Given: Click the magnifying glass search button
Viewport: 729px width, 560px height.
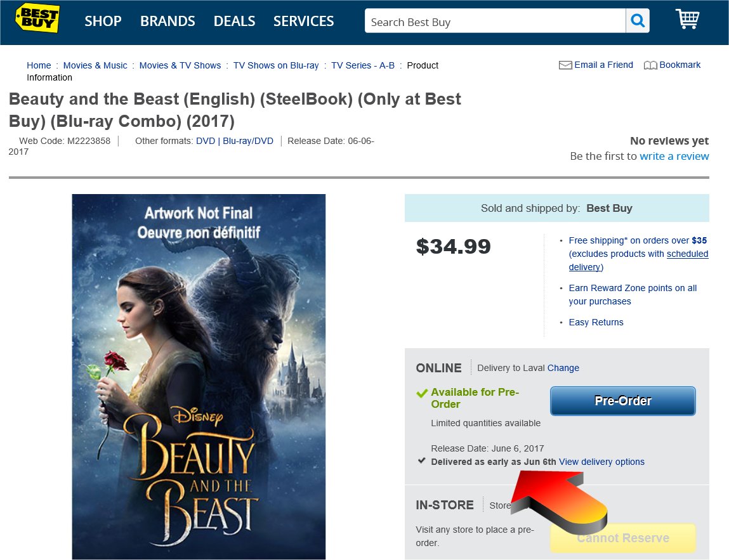Looking at the screenshot, I should [x=638, y=20].
